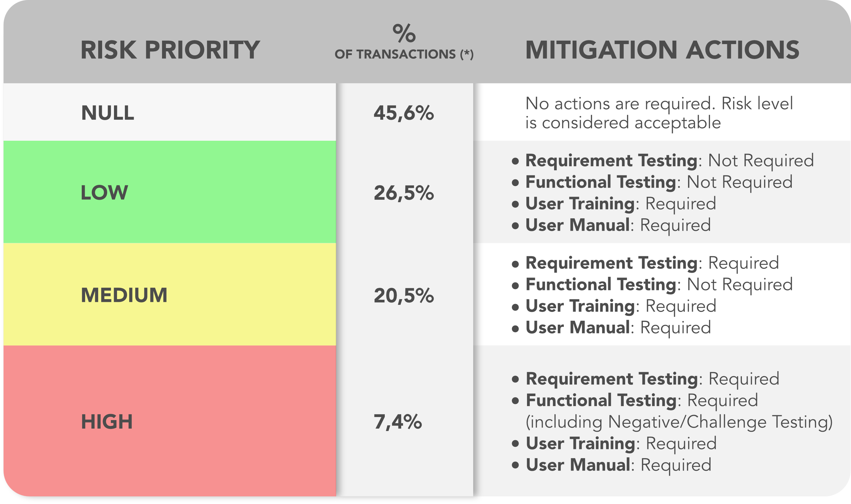The image size is (851, 504).
Task: Select the green LOW risk cell
Action: click(x=170, y=192)
